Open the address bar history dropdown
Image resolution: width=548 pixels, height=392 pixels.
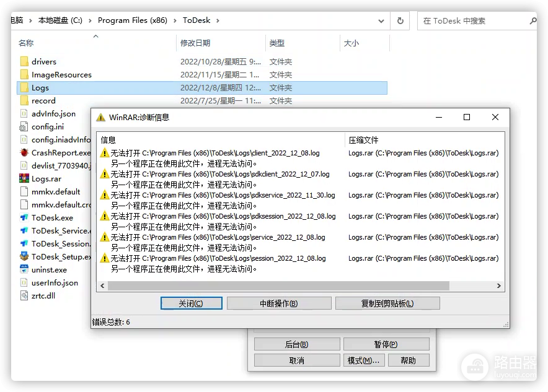point(381,21)
